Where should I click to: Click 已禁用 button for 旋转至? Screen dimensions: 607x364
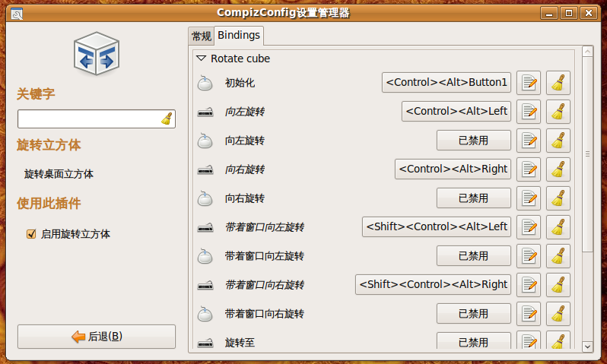pyautogui.click(x=474, y=341)
